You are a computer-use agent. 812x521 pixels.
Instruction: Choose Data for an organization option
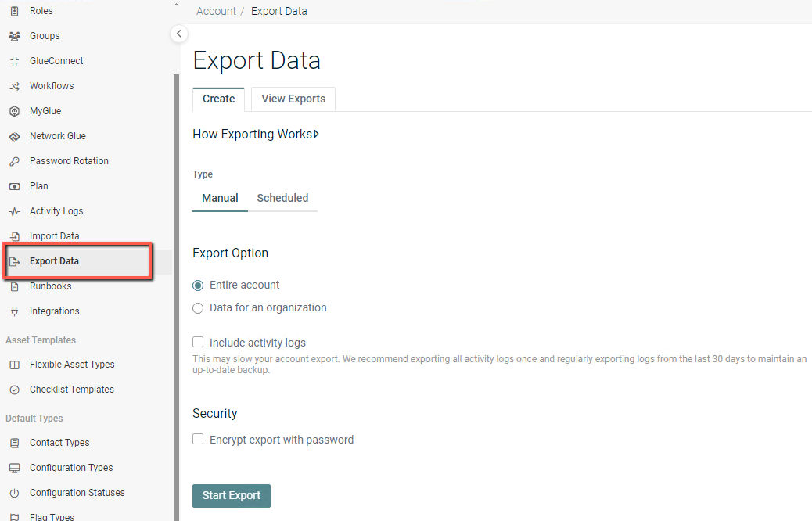click(x=198, y=307)
